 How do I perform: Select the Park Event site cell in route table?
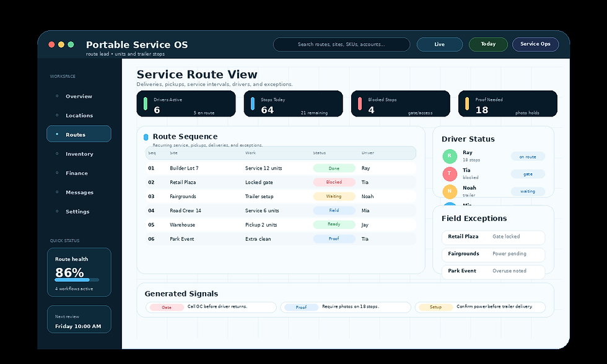click(182, 239)
